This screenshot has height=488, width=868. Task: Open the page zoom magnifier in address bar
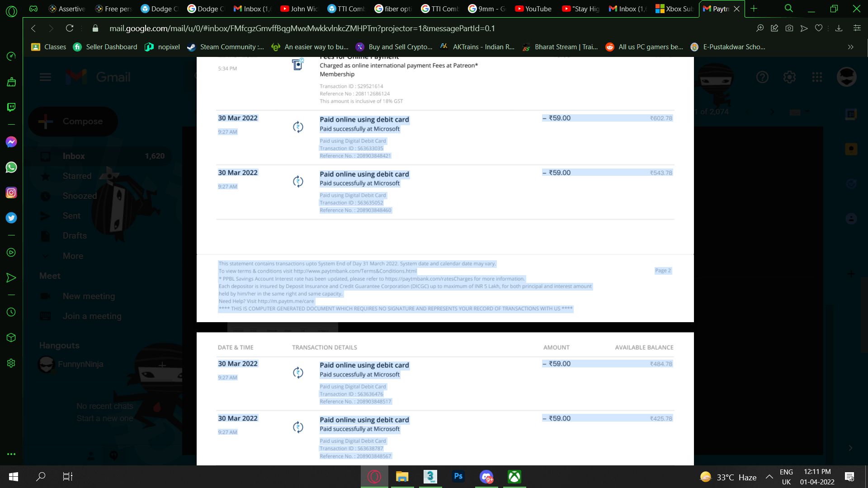tap(760, 28)
